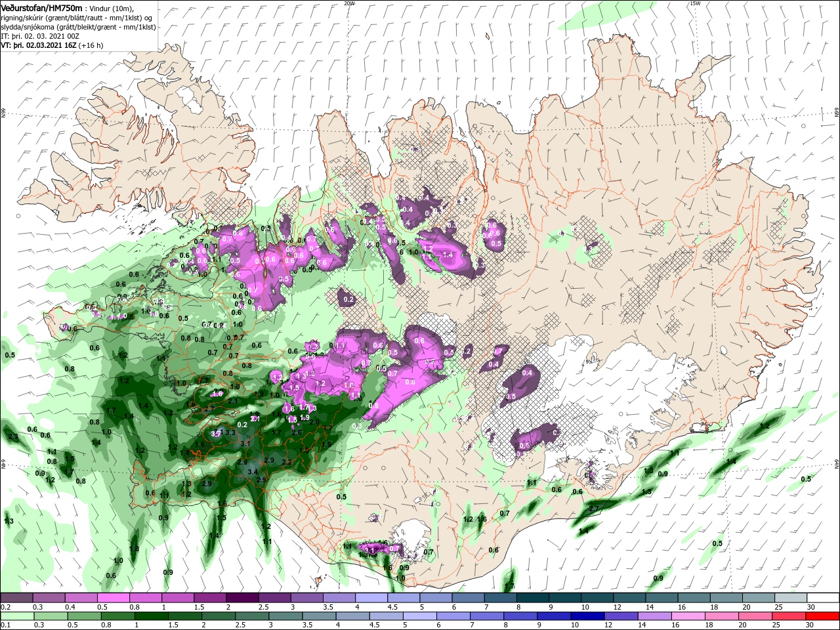
Task: Pick the snow scale swatch starting at 0.8
Action: pyautogui.click(x=145, y=598)
